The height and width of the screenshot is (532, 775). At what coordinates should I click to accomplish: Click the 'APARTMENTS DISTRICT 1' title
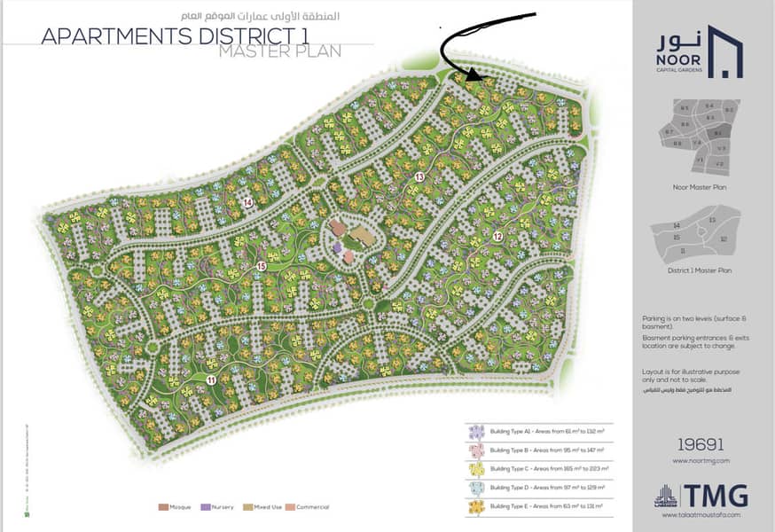point(176,36)
